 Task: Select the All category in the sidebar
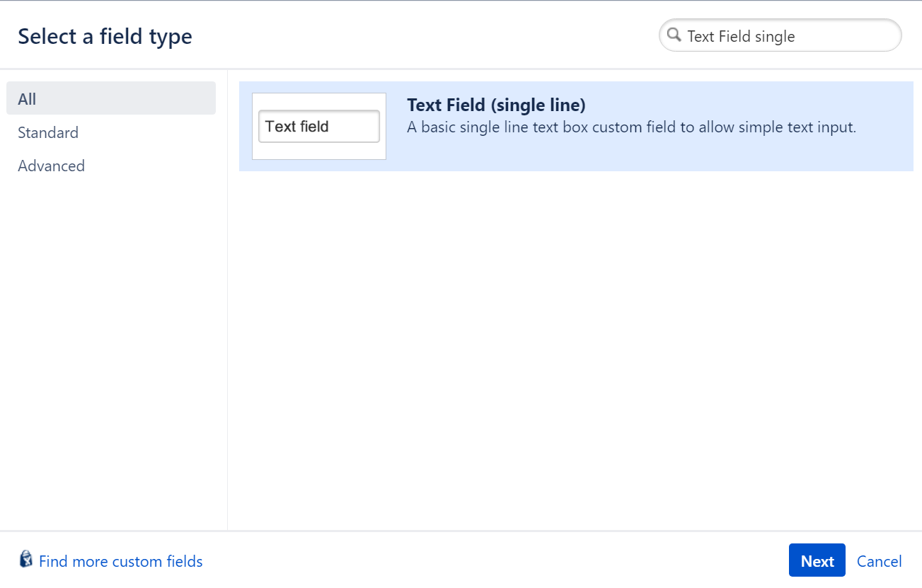[111, 98]
